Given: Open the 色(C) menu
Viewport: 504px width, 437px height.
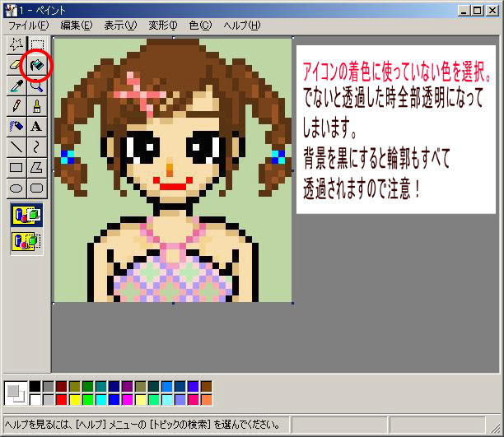Looking at the screenshot, I should coord(201,26).
